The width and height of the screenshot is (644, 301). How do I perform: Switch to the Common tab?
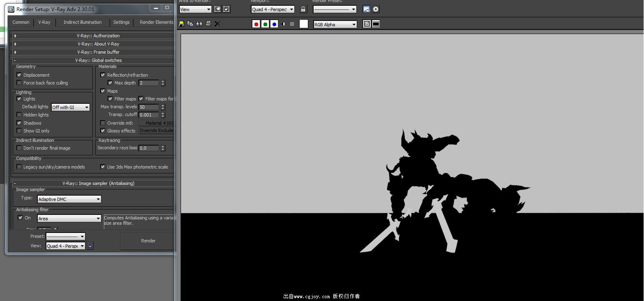click(21, 22)
